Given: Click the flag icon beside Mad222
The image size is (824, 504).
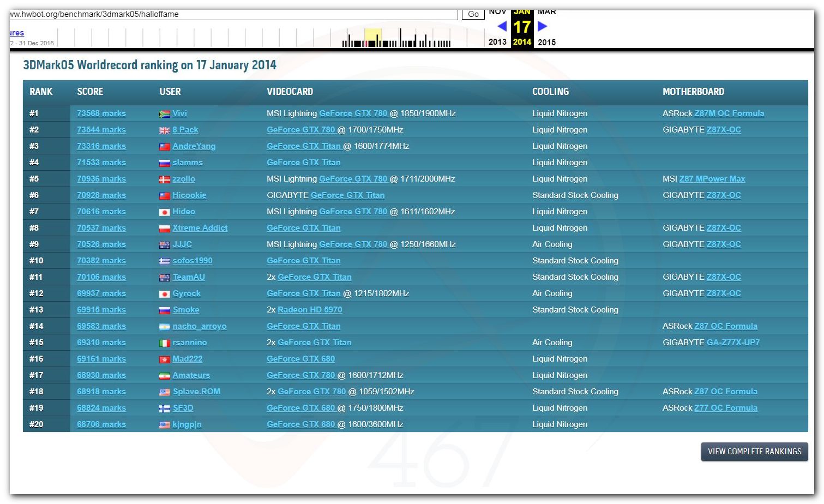Looking at the screenshot, I should tap(164, 359).
